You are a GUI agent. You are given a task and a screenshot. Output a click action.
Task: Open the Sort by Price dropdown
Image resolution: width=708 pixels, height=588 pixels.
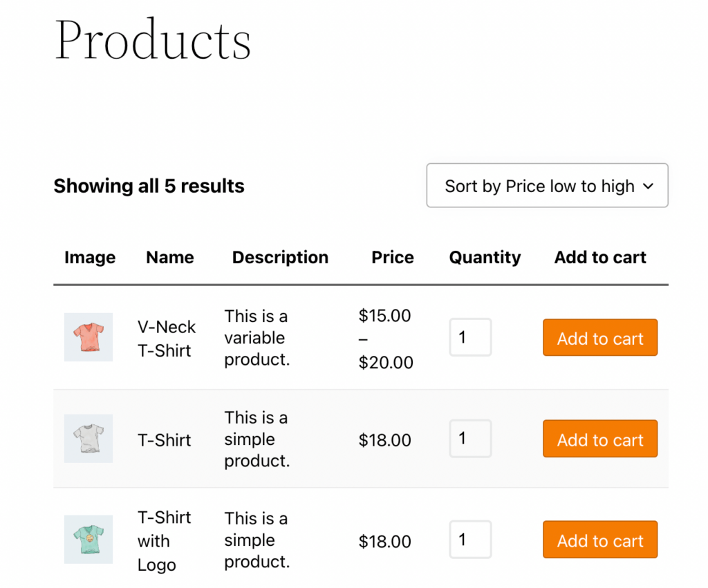546,185
